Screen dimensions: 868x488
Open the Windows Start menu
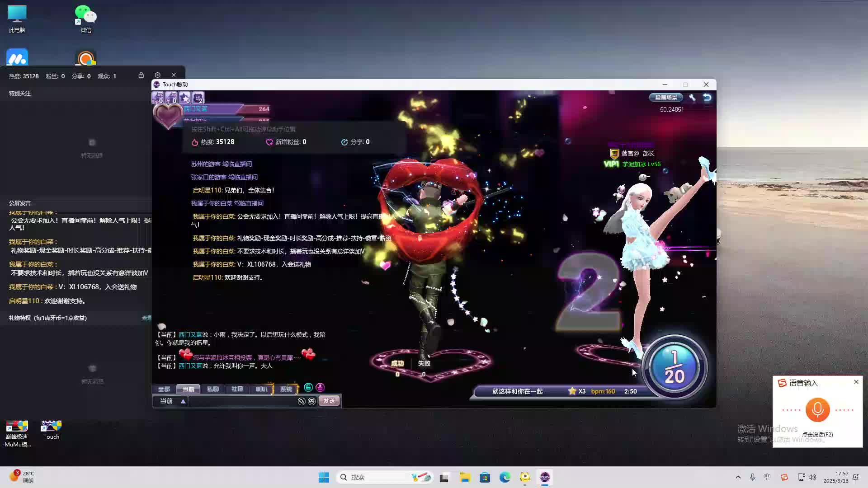click(324, 477)
